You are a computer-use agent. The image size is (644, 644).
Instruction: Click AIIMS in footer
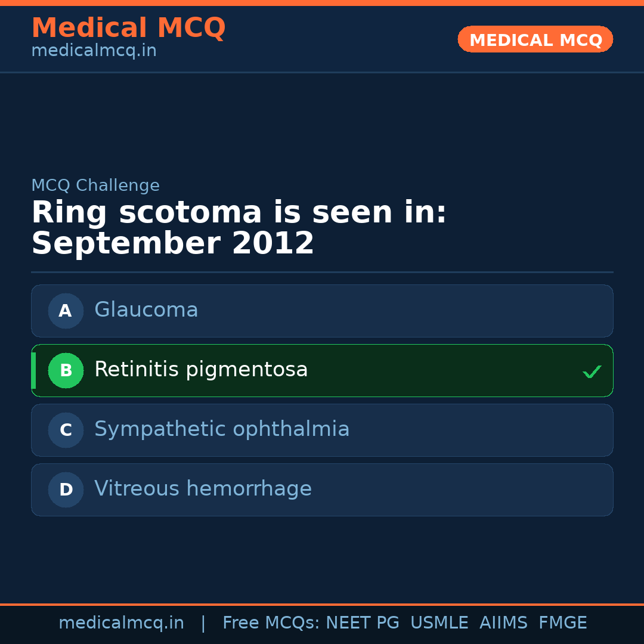[x=503, y=623]
